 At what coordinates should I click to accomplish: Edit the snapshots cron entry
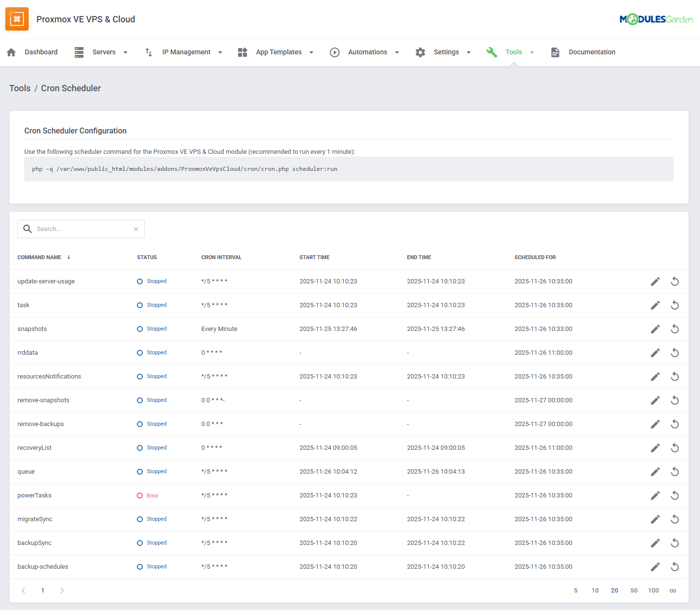tap(655, 329)
